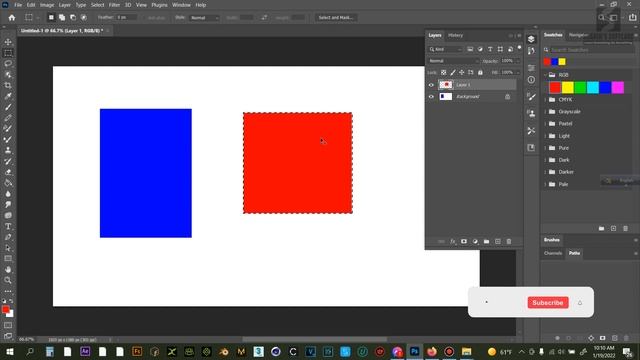Image resolution: width=640 pixels, height=360 pixels.
Task: Select the Crop tool
Action: (x=8, y=85)
